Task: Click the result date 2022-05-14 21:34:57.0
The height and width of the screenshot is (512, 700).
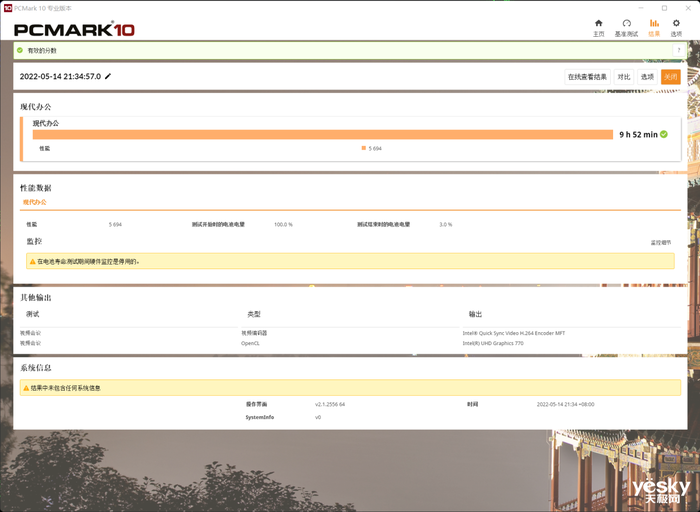Action: [60, 76]
